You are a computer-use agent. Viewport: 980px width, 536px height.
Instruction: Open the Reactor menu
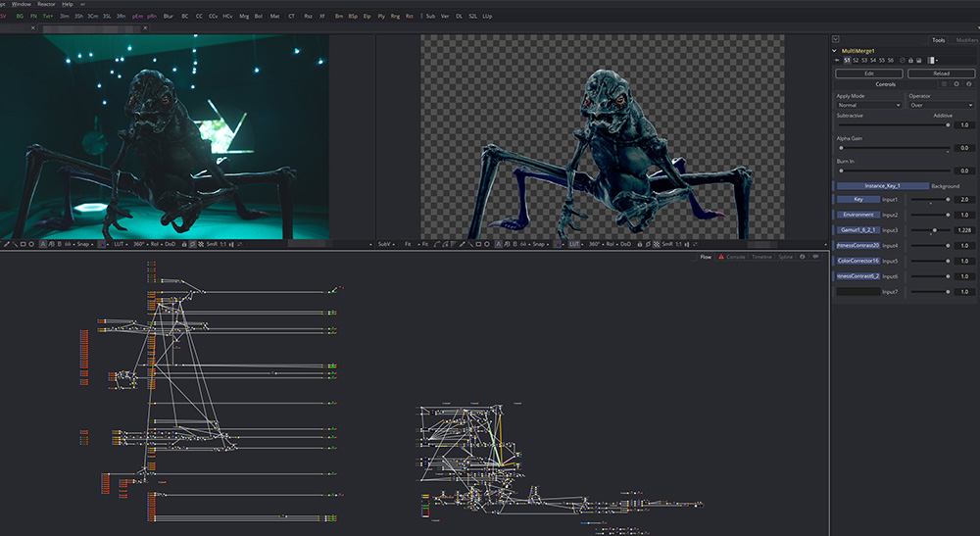46,4
